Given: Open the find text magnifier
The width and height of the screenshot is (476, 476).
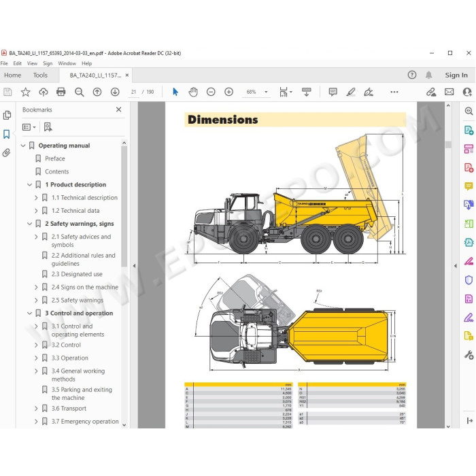Looking at the screenshot, I should coord(80,92).
